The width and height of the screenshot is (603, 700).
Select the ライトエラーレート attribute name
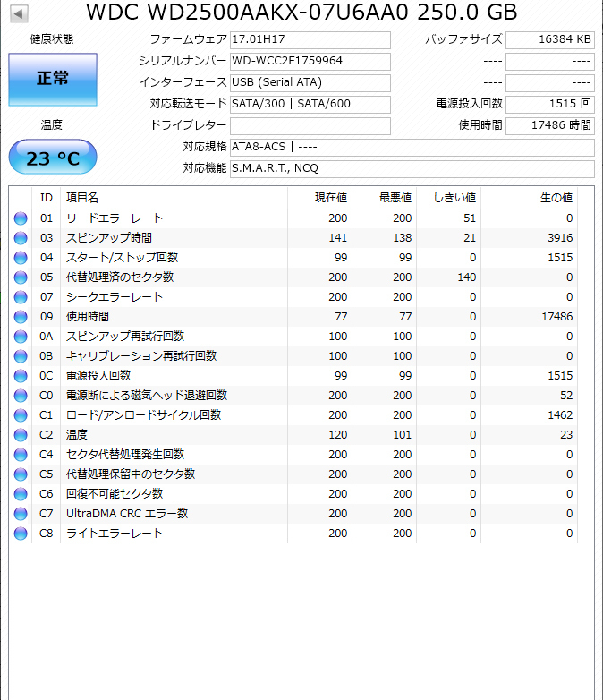click(x=115, y=533)
